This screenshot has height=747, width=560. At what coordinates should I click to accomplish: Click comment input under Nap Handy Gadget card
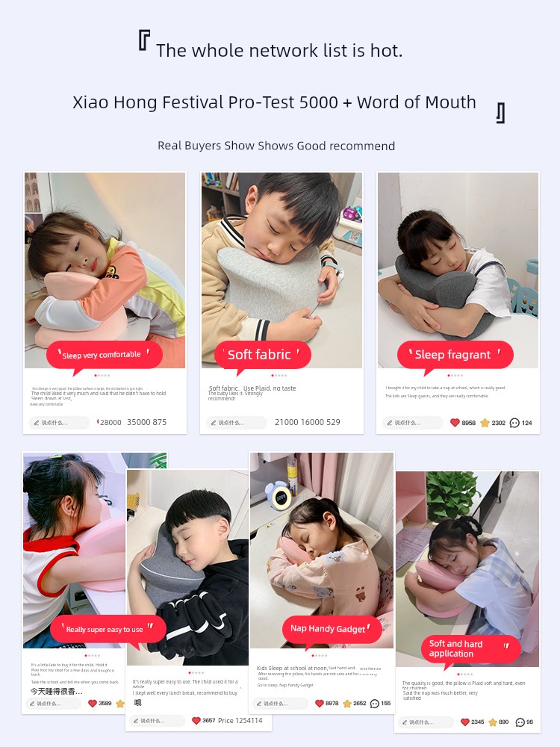point(281,703)
